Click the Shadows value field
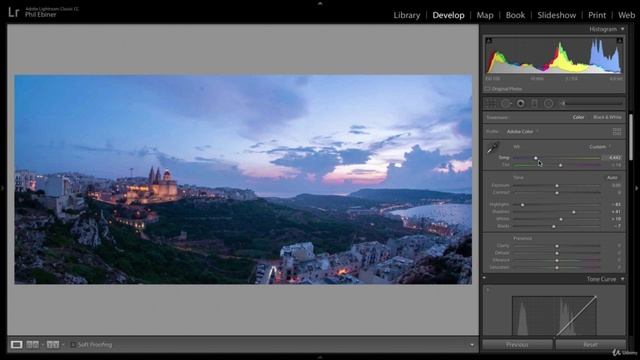 coord(616,212)
